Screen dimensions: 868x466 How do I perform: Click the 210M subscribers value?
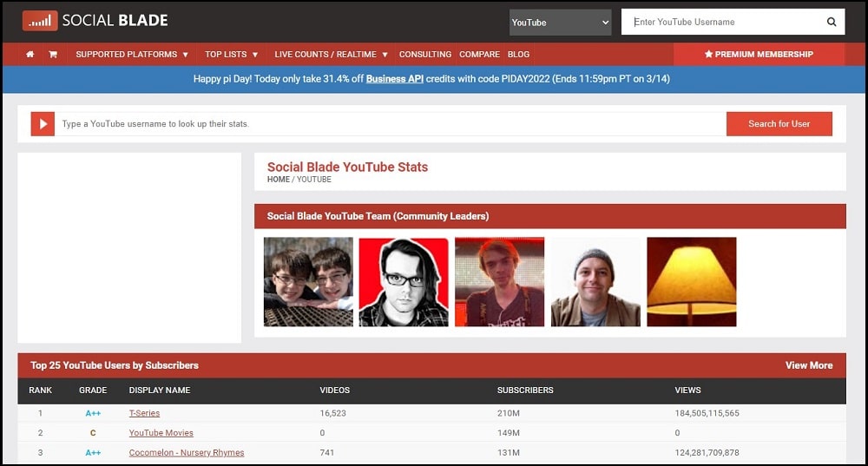(508, 413)
